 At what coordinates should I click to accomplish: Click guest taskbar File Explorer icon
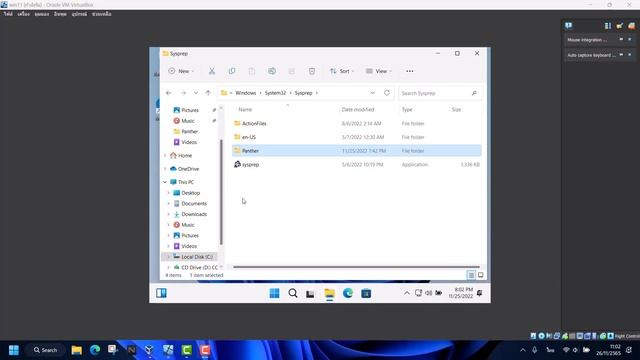point(329,293)
